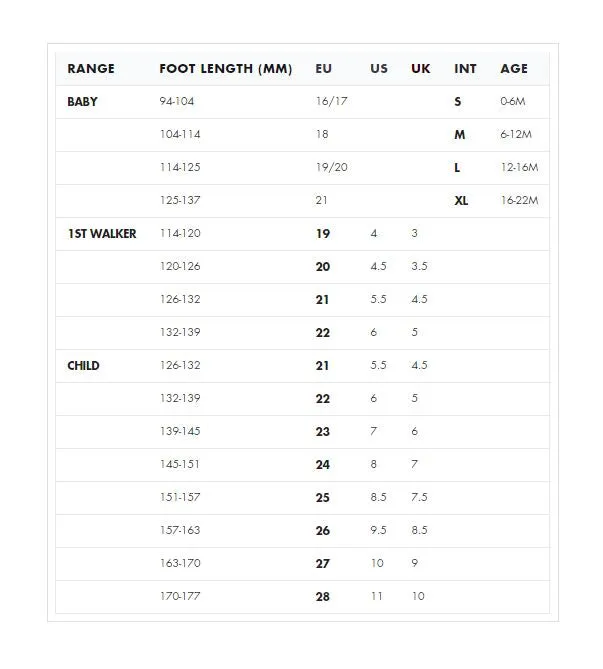Select the AGE column header

point(514,69)
